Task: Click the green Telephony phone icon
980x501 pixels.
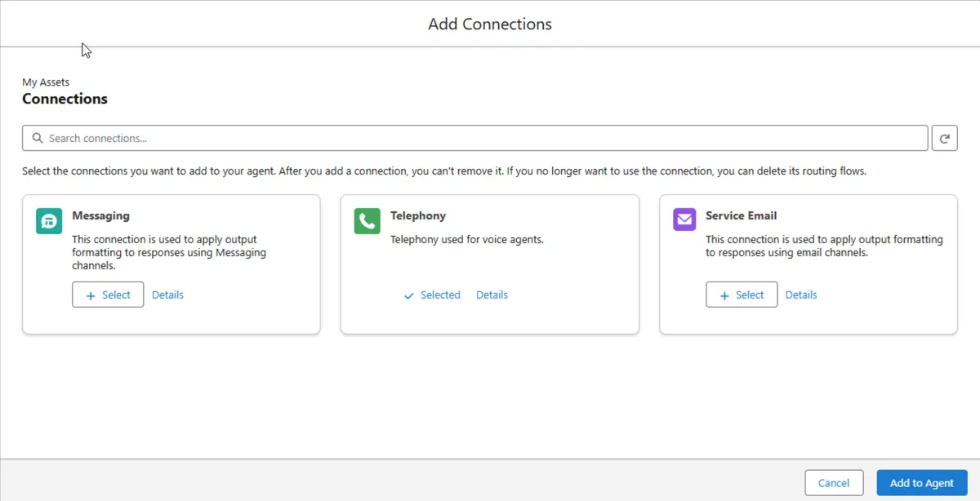Action: [x=367, y=221]
